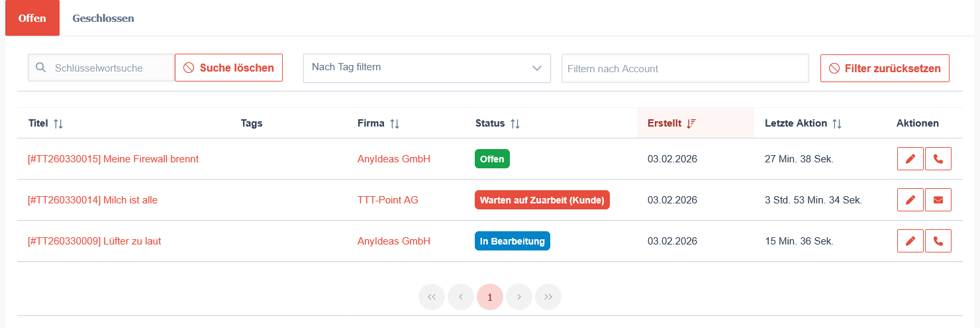Sort tickets by Firma column arrows
Image resolution: width=980 pixels, height=328 pixels.
(395, 123)
